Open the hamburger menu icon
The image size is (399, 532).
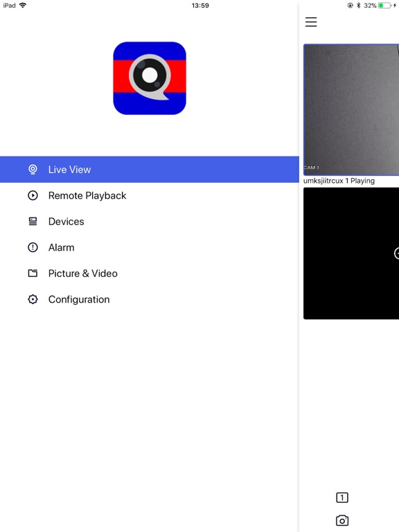click(x=311, y=22)
